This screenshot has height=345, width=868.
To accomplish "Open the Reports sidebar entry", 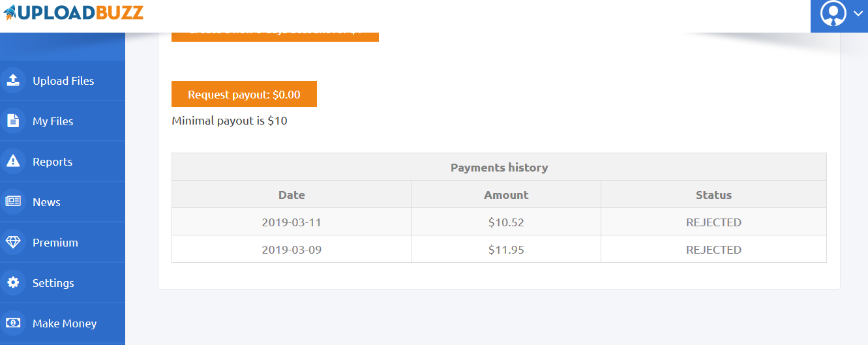I will click(63, 162).
